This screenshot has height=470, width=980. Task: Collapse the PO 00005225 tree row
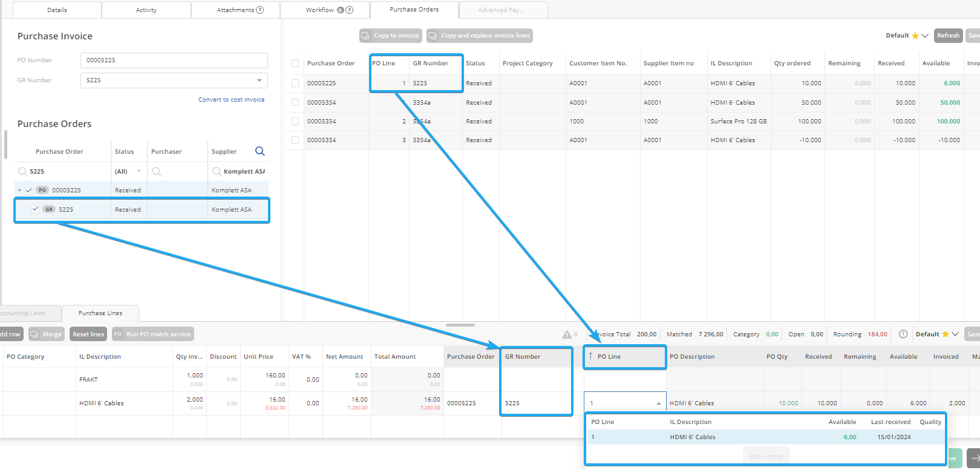tap(19, 191)
